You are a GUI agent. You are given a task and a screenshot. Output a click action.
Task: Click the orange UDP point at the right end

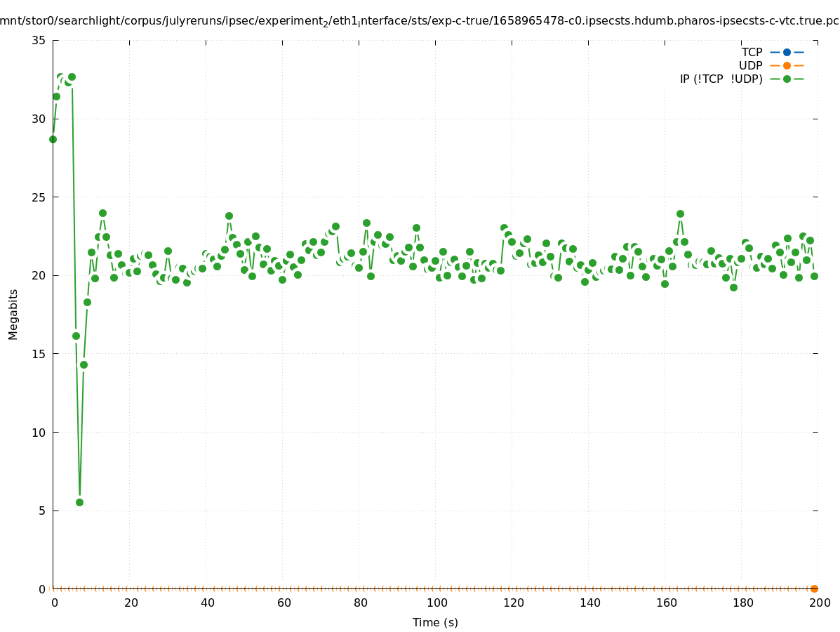[x=814, y=588]
